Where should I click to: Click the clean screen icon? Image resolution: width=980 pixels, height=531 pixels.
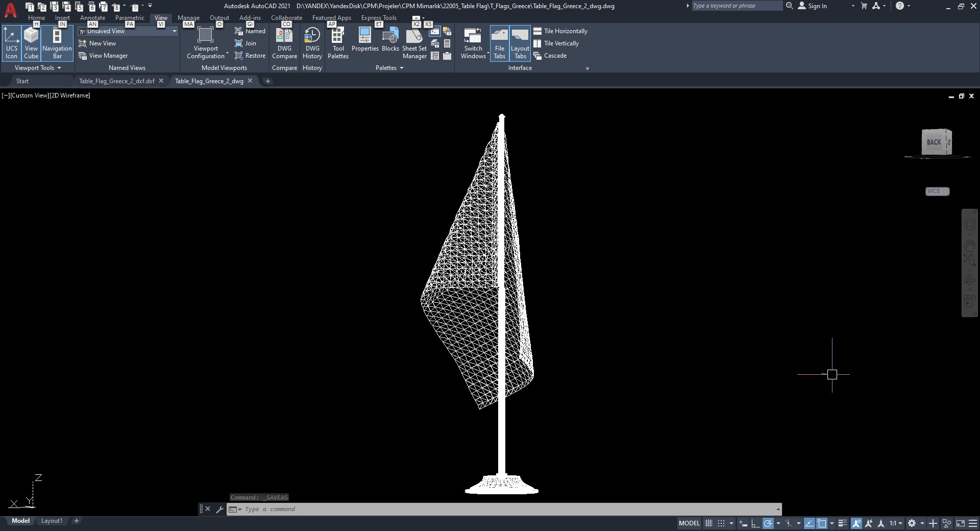961,523
